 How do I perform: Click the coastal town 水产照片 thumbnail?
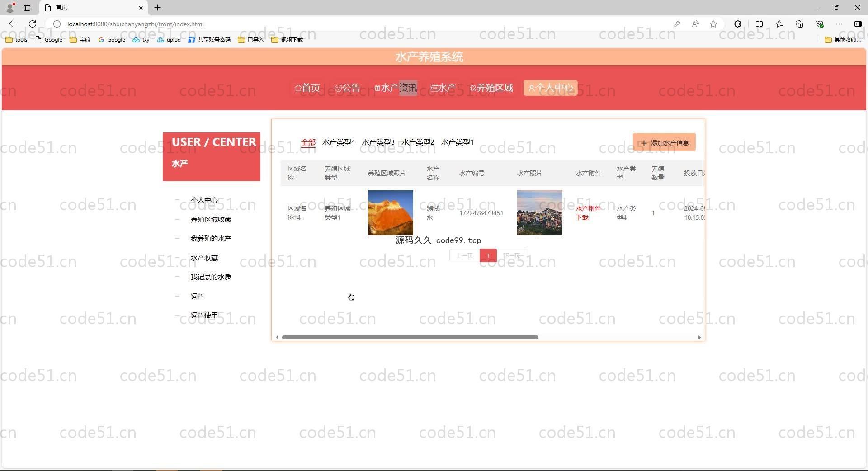[540, 213]
